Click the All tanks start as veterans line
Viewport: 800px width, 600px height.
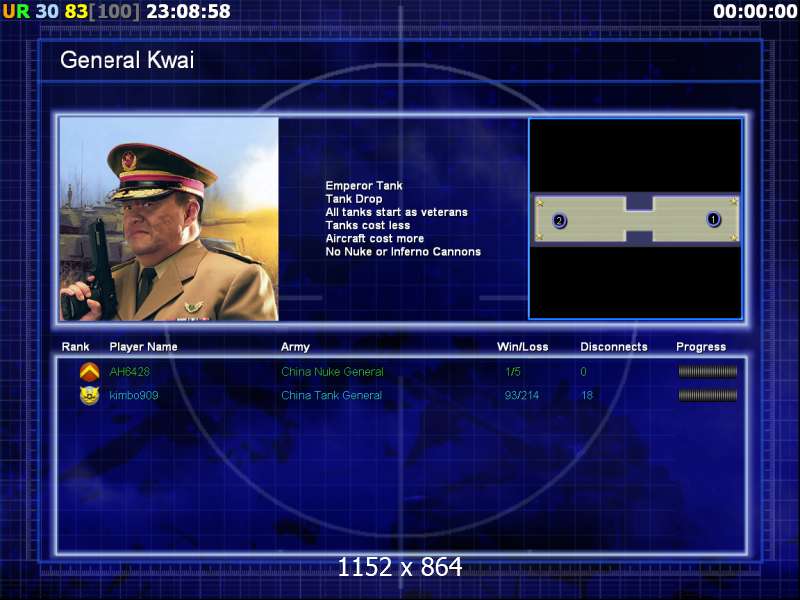pos(396,212)
